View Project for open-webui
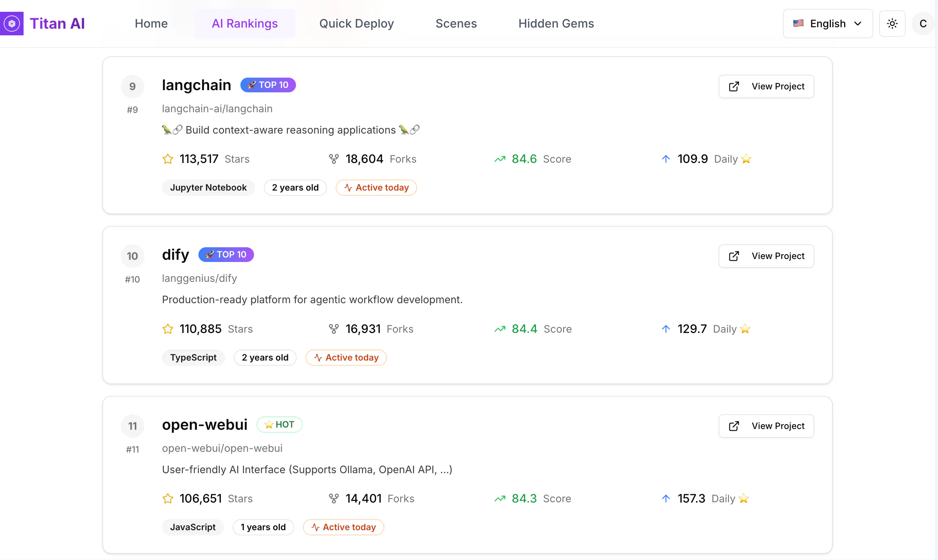 tap(766, 426)
